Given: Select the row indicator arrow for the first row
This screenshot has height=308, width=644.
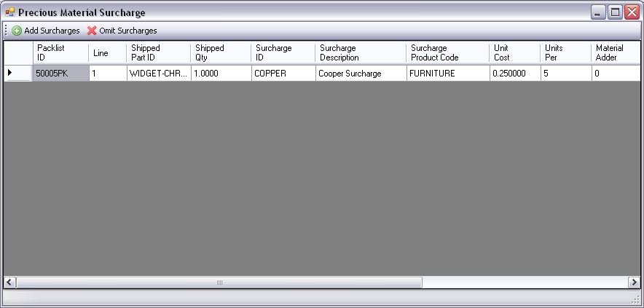Looking at the screenshot, I should tap(10, 73).
